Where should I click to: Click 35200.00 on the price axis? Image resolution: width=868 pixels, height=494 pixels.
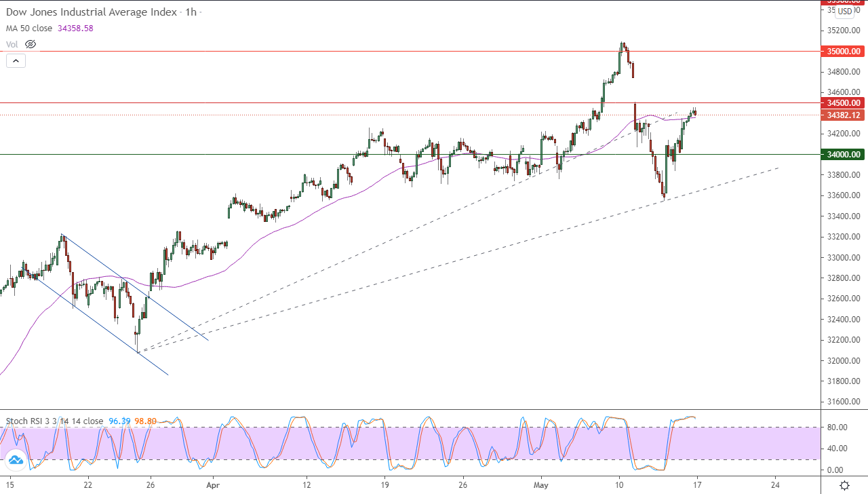tap(842, 31)
